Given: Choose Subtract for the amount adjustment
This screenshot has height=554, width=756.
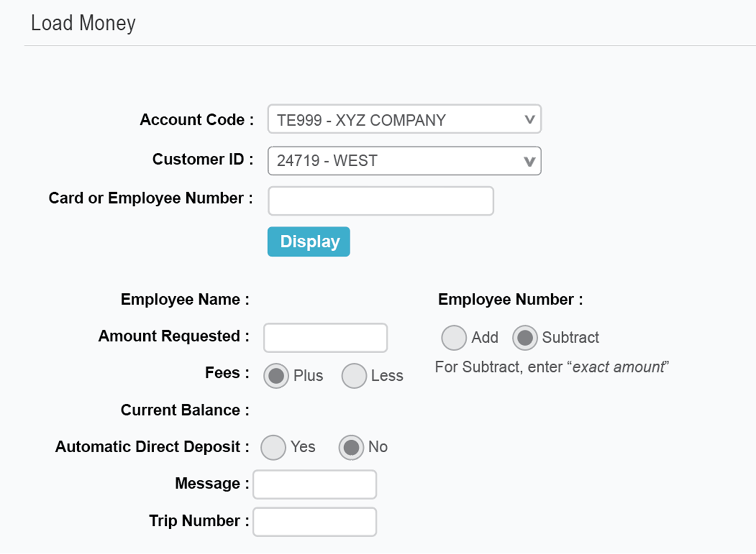Looking at the screenshot, I should coord(525,337).
